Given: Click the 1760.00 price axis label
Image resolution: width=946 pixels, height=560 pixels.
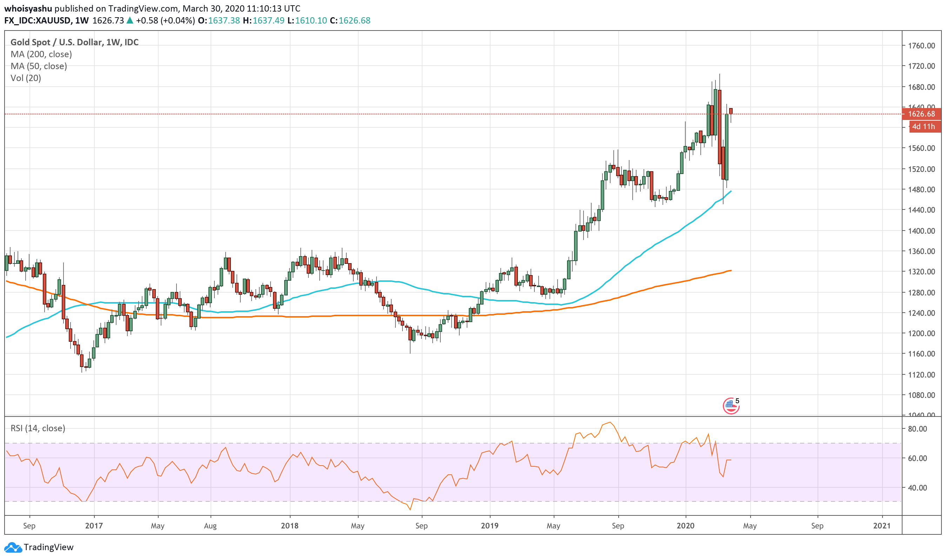Looking at the screenshot, I should 921,46.
